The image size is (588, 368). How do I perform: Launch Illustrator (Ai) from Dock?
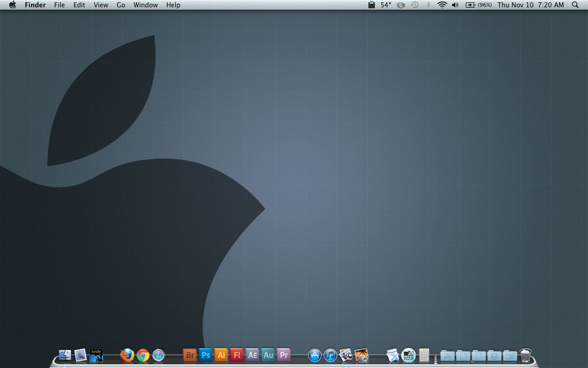click(221, 355)
